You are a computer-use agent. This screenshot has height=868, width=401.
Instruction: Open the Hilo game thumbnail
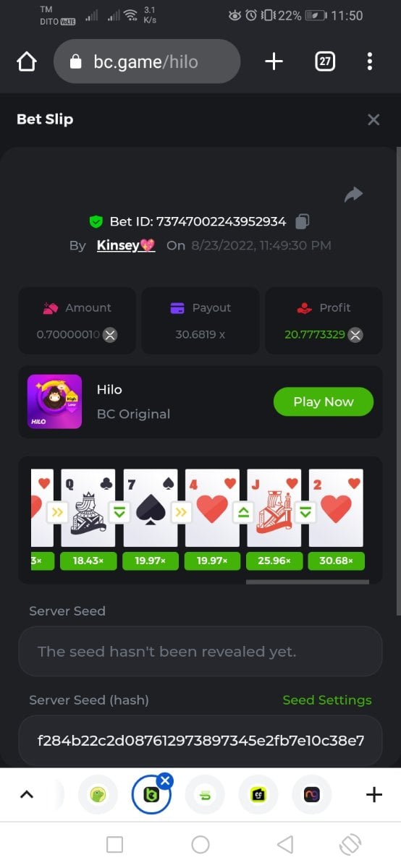54,401
